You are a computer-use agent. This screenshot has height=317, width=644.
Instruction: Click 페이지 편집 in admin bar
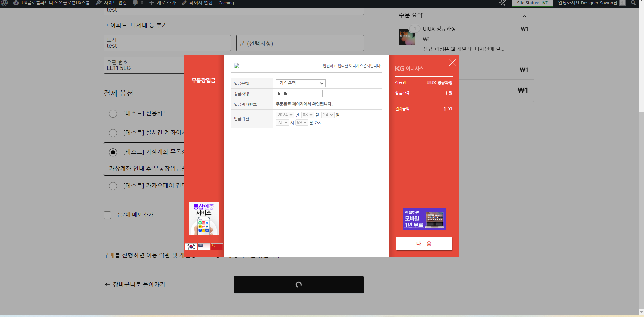[197, 3]
